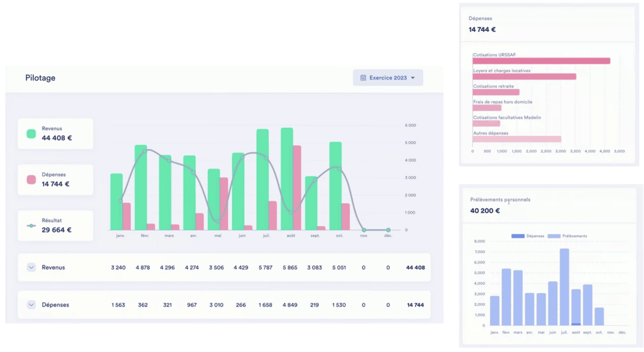Screen dimensions: 644x352
Task: Click the pink août expense bar
Action: pos(297,188)
